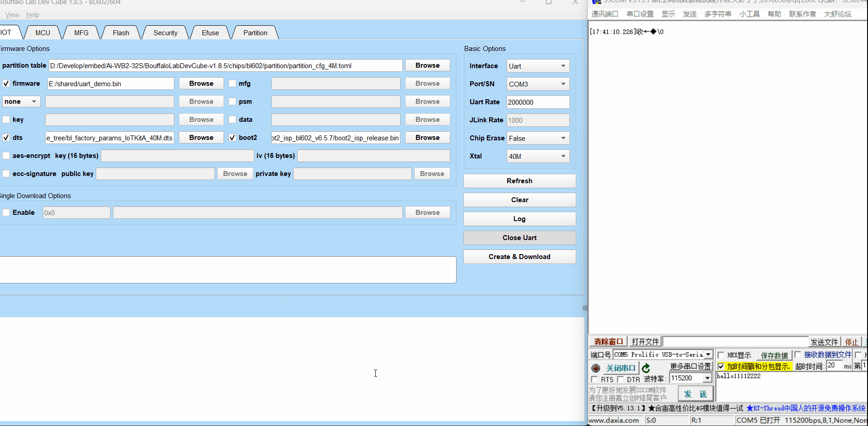Open the Port/SN dropdown showing COM3
This screenshot has width=868, height=426.
(538, 84)
